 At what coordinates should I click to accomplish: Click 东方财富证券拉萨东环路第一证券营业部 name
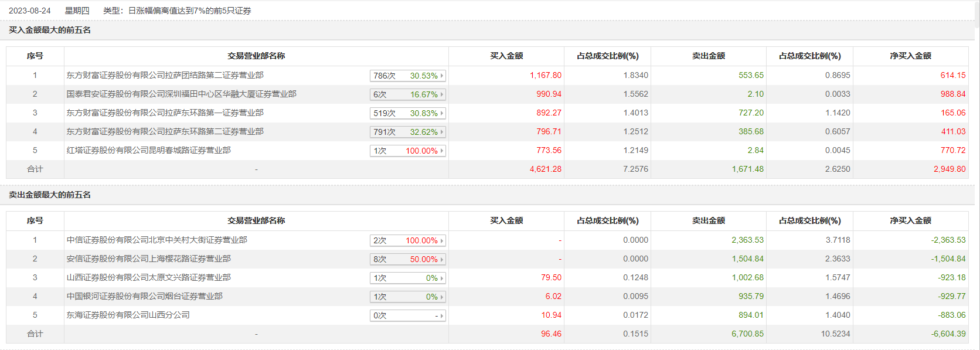pos(165,113)
